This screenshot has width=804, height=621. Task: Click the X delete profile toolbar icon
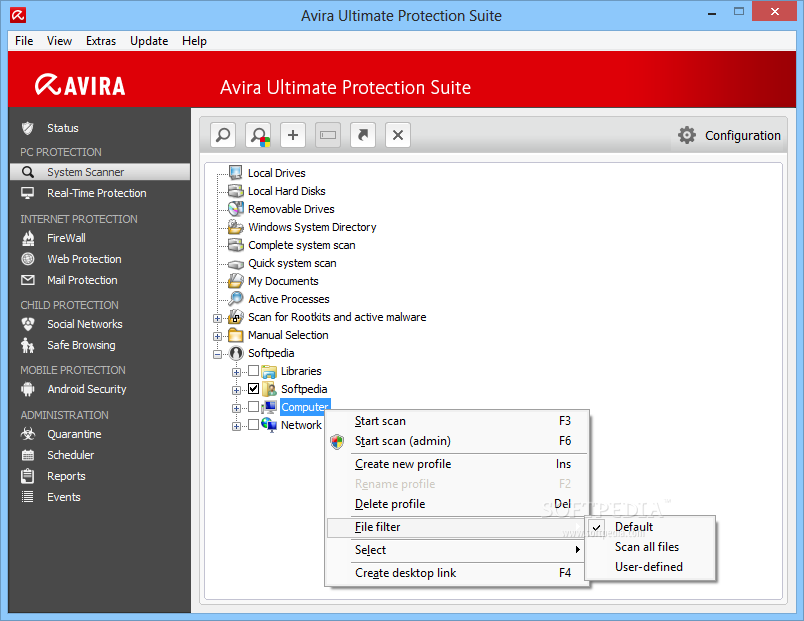(x=398, y=135)
